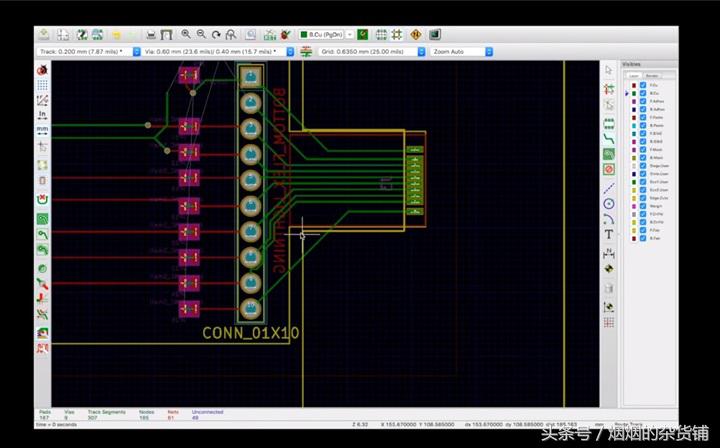
Task: Select the Add Text tool
Action: pos(608,234)
